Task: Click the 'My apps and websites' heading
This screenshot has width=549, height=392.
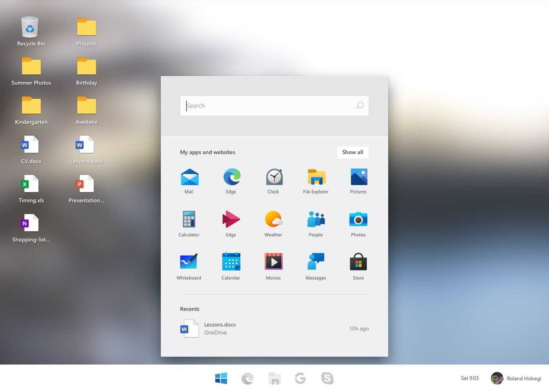Action: 208,152
